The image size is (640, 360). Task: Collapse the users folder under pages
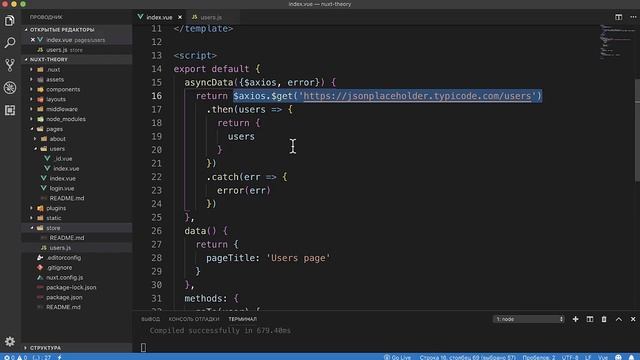57,149
